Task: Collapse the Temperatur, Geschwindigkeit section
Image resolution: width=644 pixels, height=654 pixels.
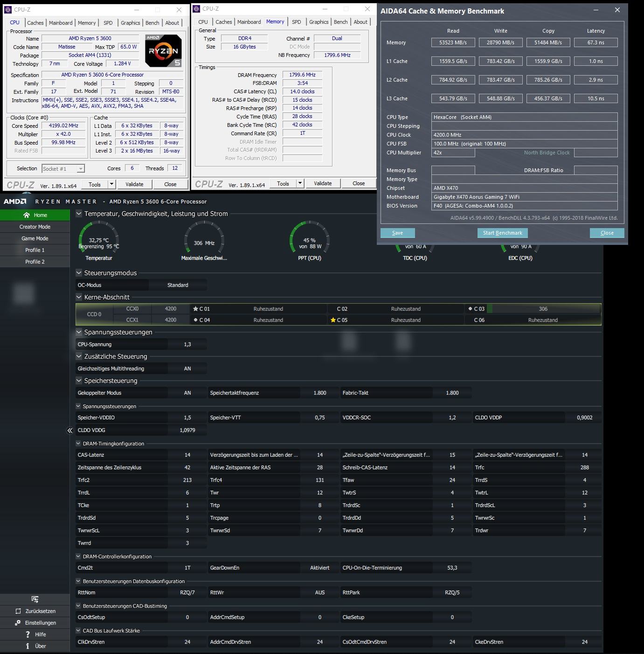Action: coord(79,214)
